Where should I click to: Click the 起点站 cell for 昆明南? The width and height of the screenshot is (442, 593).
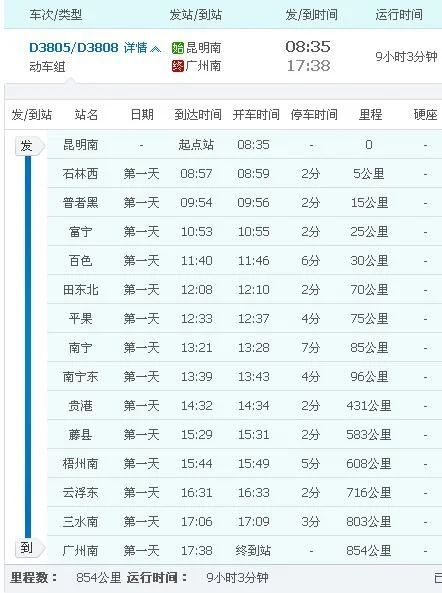tap(197, 145)
